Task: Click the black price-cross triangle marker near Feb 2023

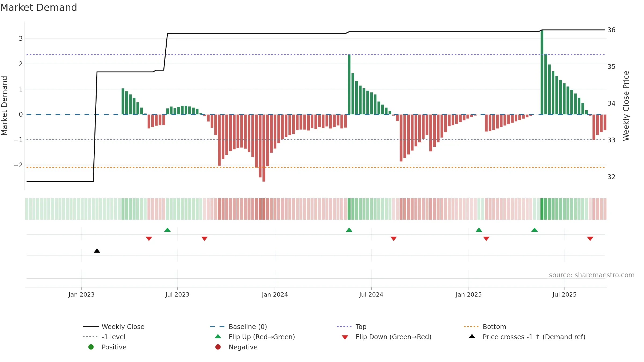Action: coord(97,251)
